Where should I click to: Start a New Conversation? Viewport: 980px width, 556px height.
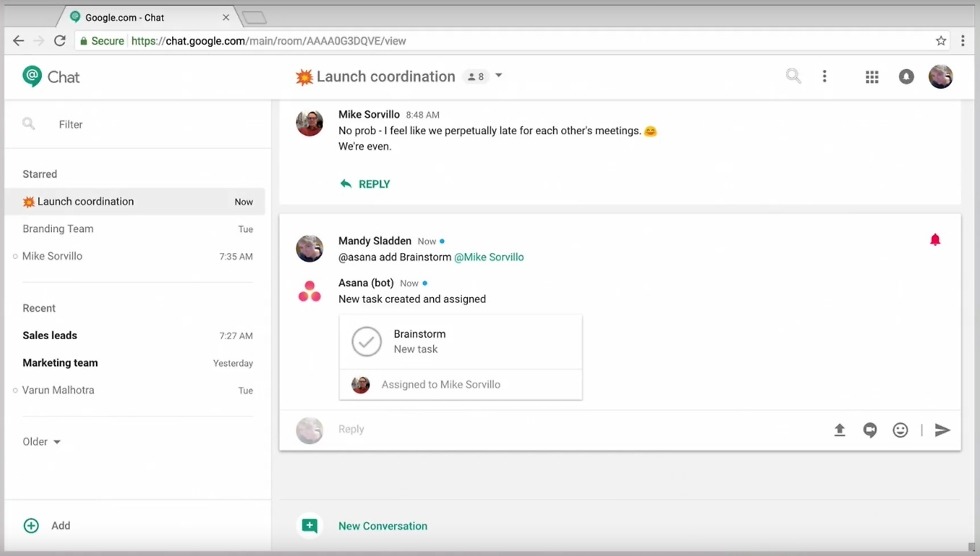pyautogui.click(x=382, y=526)
